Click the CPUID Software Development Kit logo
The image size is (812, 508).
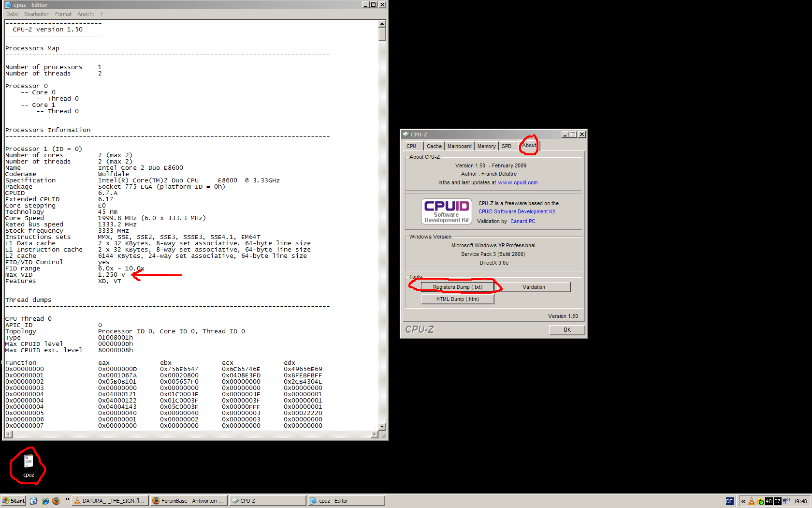447,211
